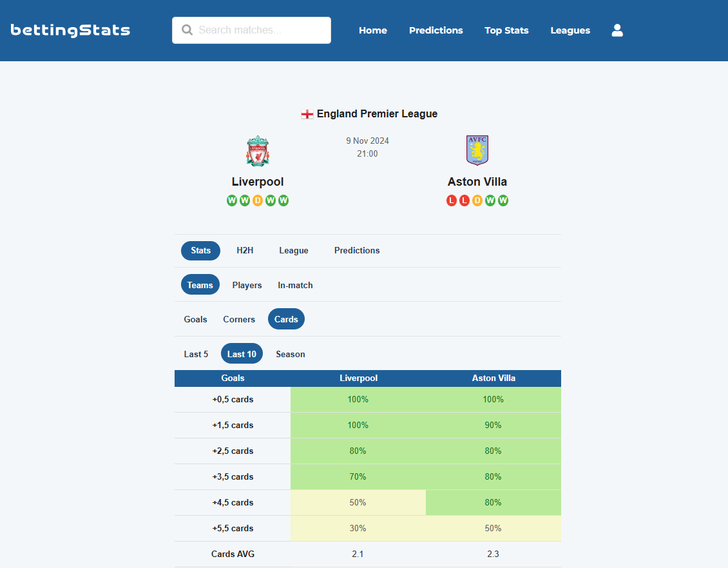Select the Cards stats pill
728x568 pixels.
[x=286, y=319]
